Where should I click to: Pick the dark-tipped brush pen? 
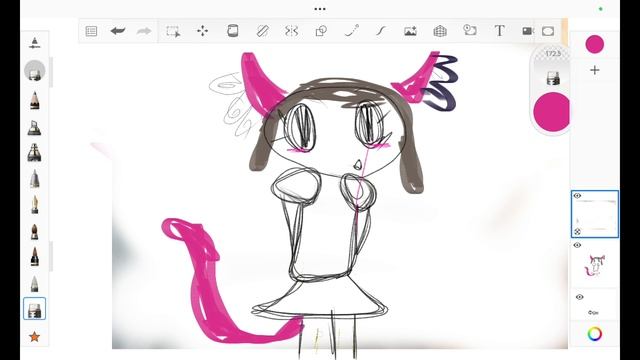(x=35, y=257)
